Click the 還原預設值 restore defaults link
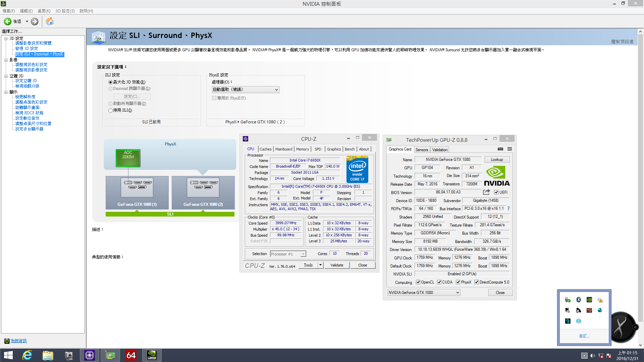The width and height of the screenshot is (644, 362). [622, 42]
